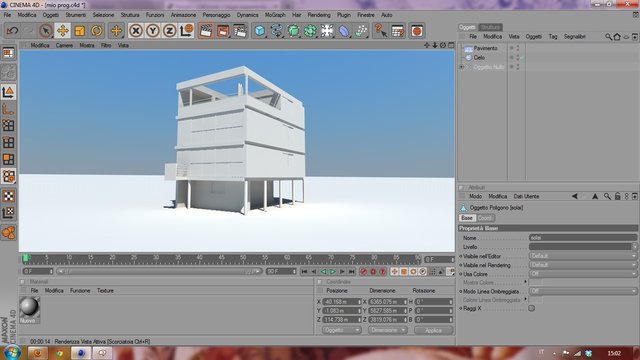Image resolution: width=640 pixels, height=360 pixels.
Task: Open the Livello field dropdown
Action: click(x=634, y=247)
